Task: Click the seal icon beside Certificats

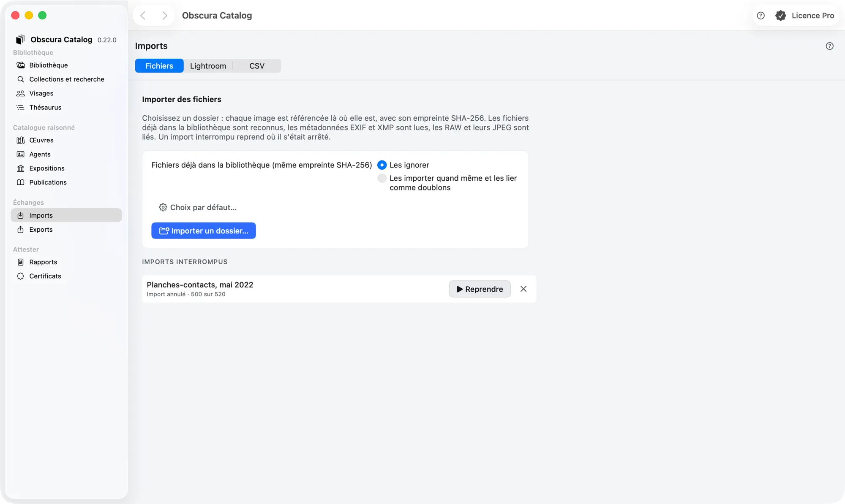Action: (20, 276)
